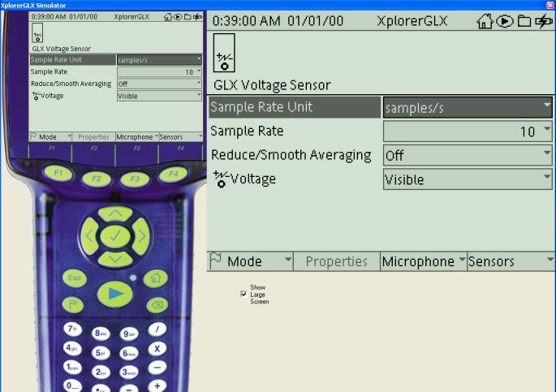556x392 pixels.
Task: Close the XplorerGLX Simulator window
Action: pyautogui.click(x=550, y=5)
